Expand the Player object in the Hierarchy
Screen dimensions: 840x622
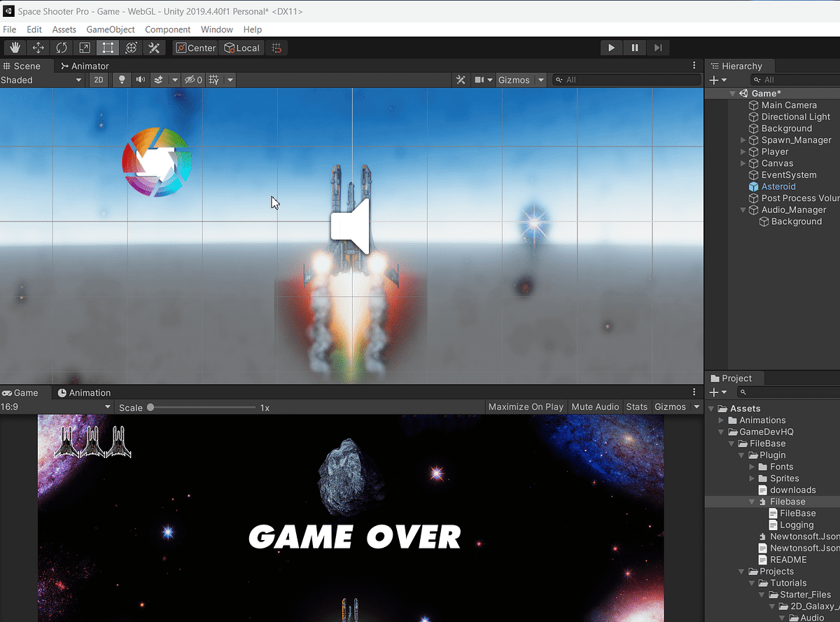click(743, 151)
